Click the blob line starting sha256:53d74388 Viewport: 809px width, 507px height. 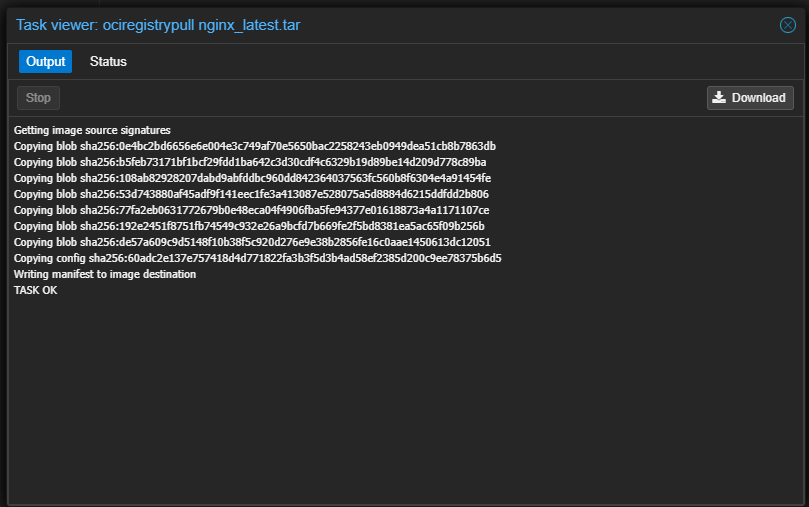click(x=251, y=194)
